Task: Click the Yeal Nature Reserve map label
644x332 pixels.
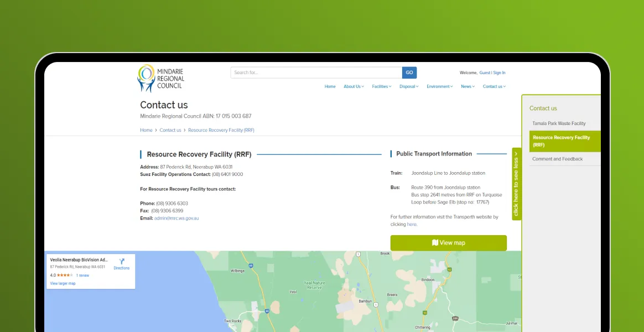Action: pos(314,285)
